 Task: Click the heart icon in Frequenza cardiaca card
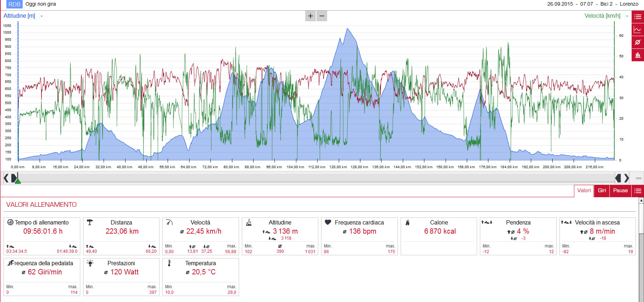click(328, 222)
